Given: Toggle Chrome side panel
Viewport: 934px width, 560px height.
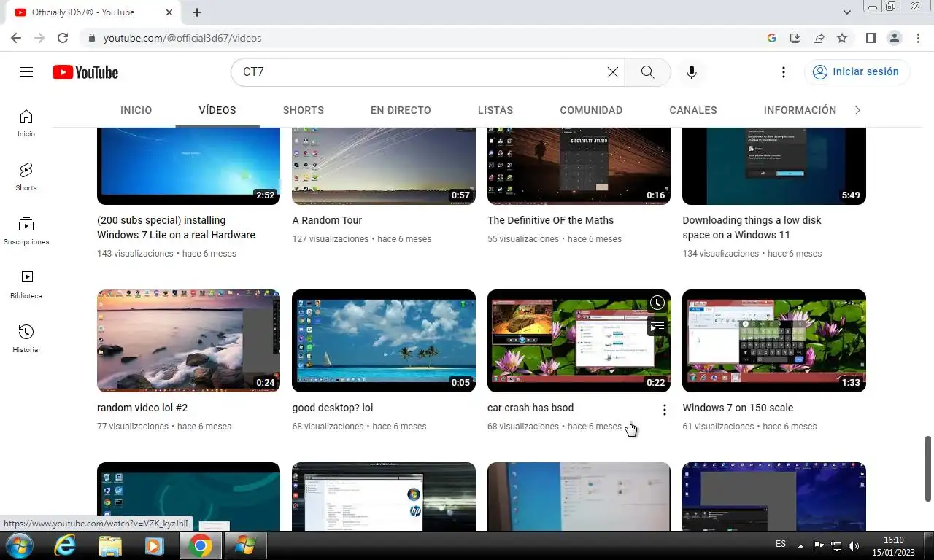Looking at the screenshot, I should (x=871, y=38).
